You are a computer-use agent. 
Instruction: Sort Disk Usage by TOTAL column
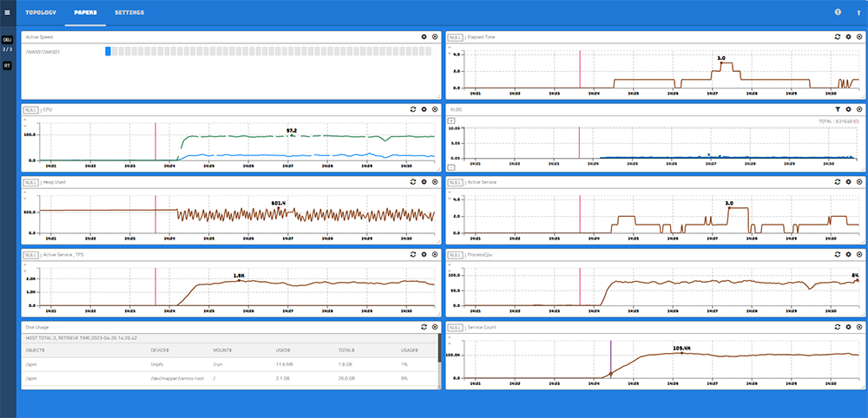pyautogui.click(x=347, y=350)
